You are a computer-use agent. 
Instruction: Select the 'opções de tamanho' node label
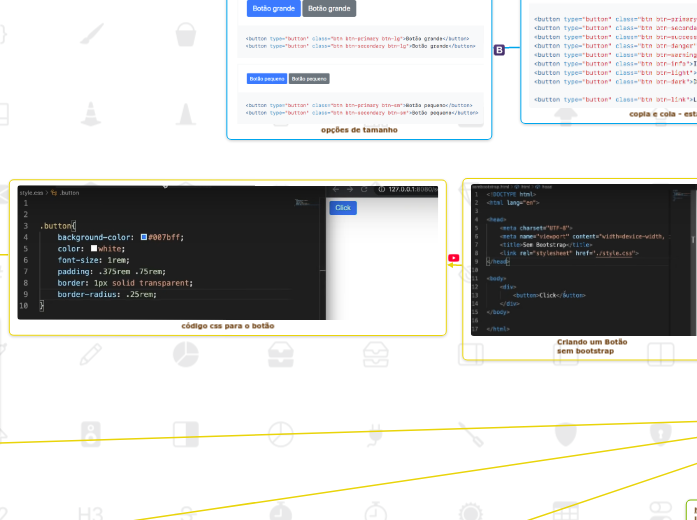[359, 130]
